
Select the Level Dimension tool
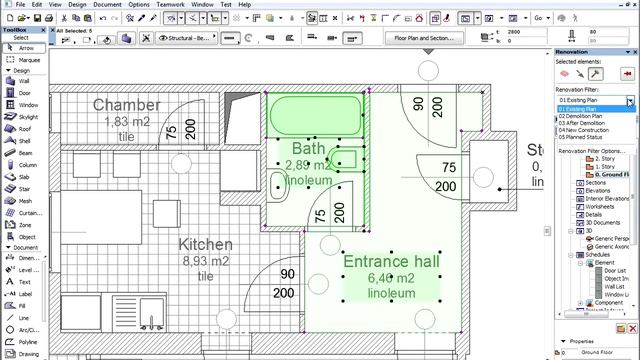(x=24, y=270)
